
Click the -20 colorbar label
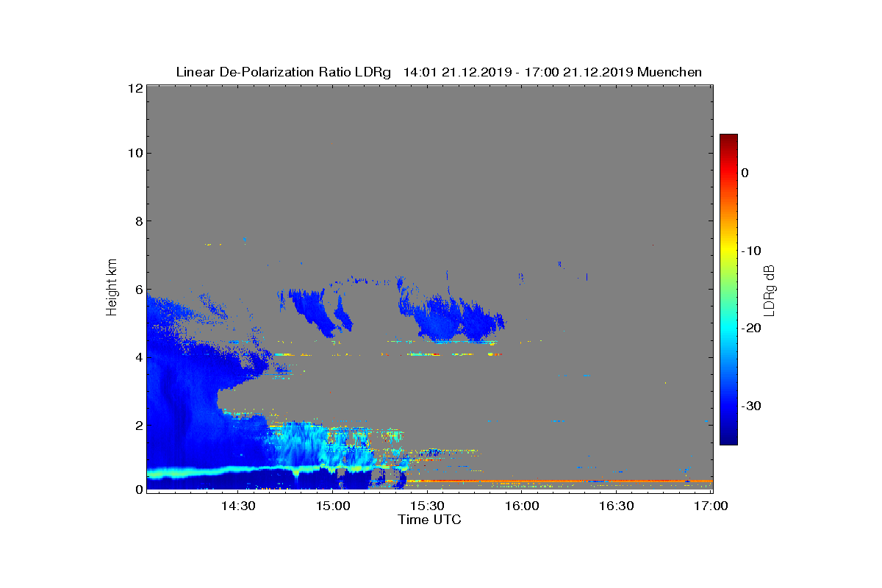tap(750, 329)
